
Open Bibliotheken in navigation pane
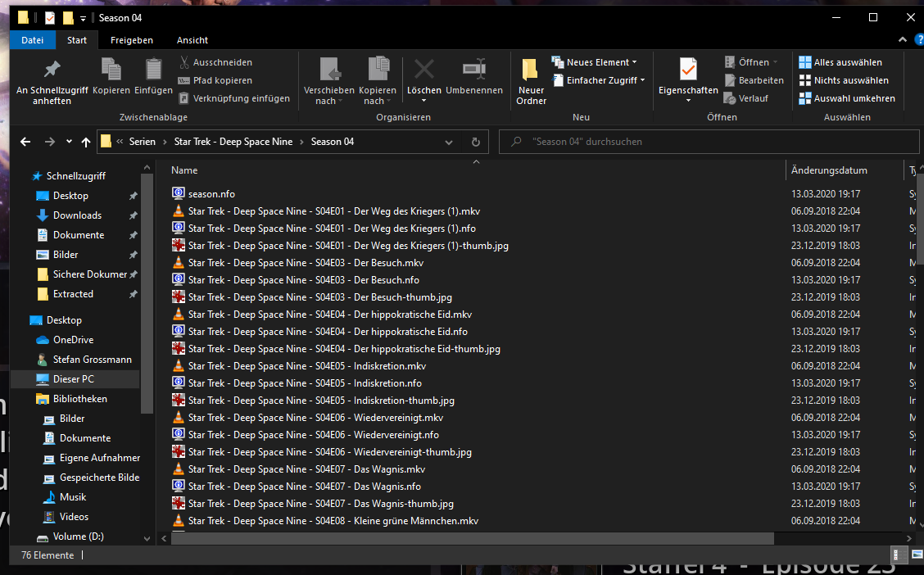[x=79, y=399]
